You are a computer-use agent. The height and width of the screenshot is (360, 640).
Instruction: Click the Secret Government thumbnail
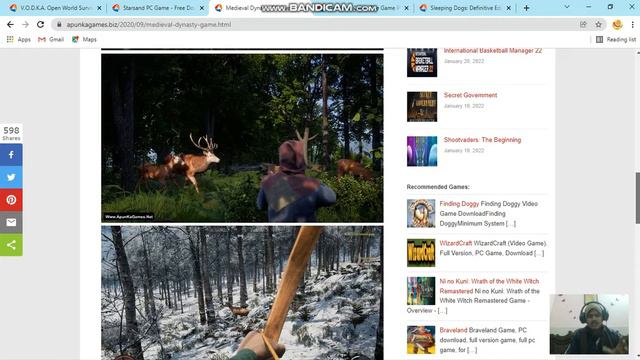click(x=422, y=107)
